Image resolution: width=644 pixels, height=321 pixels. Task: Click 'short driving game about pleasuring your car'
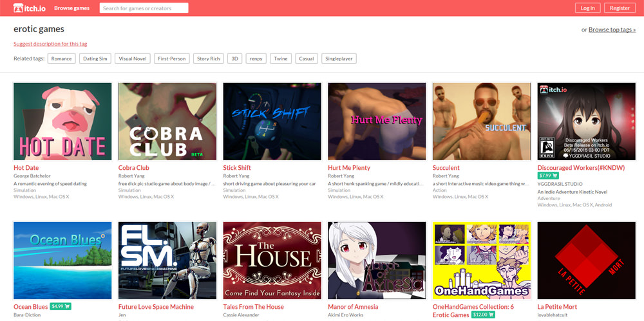point(269,184)
